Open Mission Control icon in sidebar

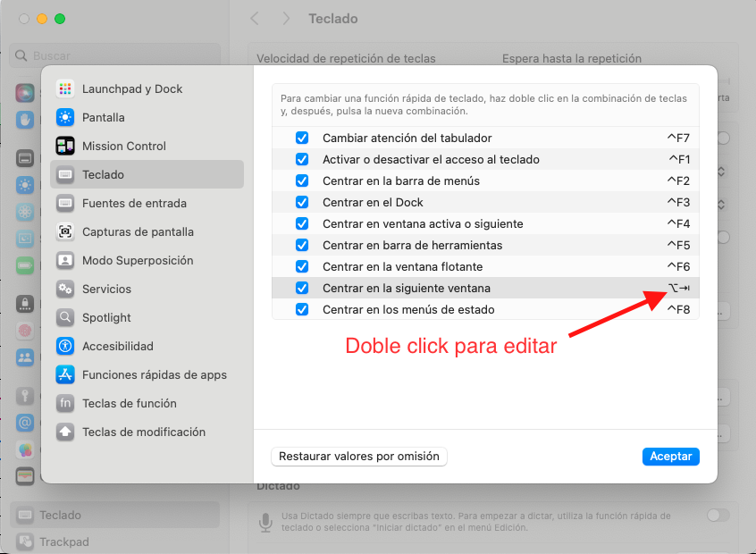point(65,146)
